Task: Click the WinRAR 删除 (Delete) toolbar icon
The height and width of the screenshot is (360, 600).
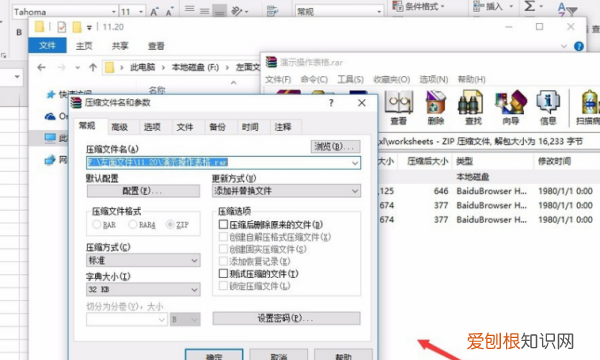Action: pos(436,108)
